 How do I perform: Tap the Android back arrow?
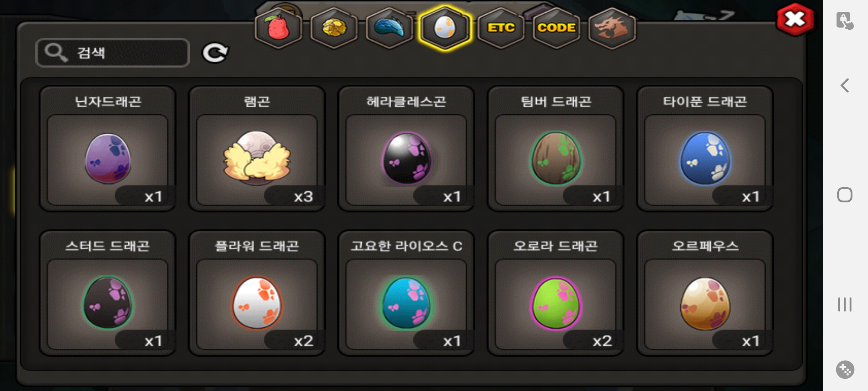(x=845, y=86)
